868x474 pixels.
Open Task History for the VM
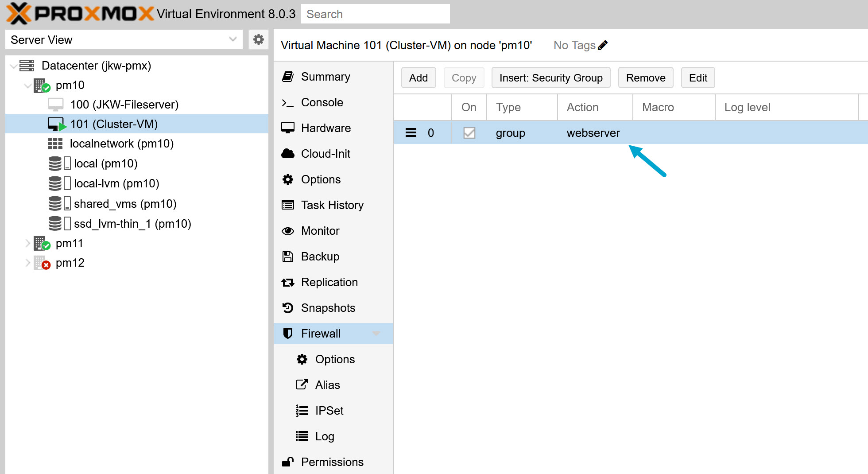click(288, 205)
